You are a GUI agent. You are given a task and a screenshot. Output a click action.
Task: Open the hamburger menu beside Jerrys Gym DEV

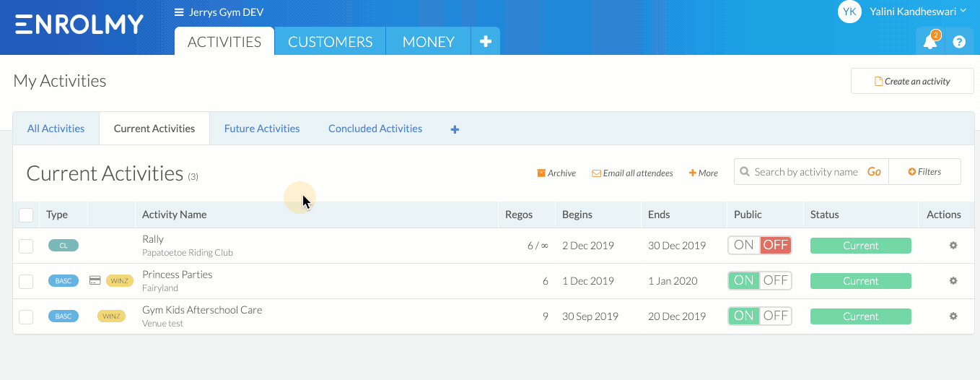(179, 12)
